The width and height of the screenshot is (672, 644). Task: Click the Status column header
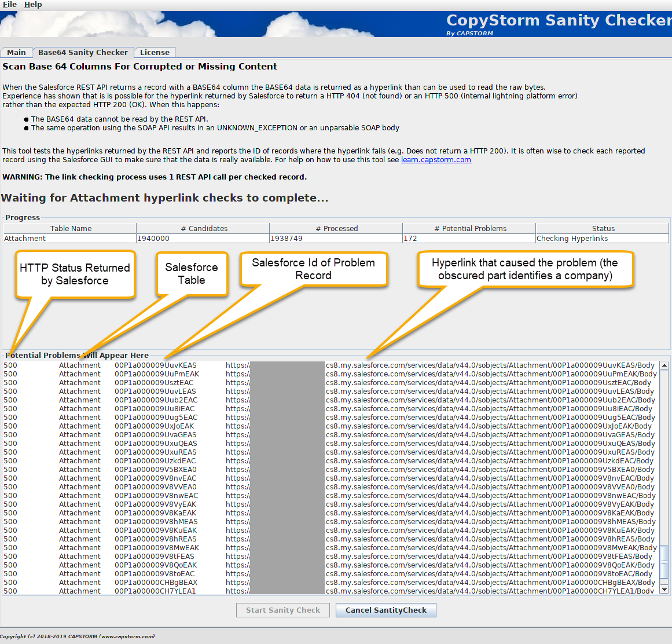click(603, 229)
